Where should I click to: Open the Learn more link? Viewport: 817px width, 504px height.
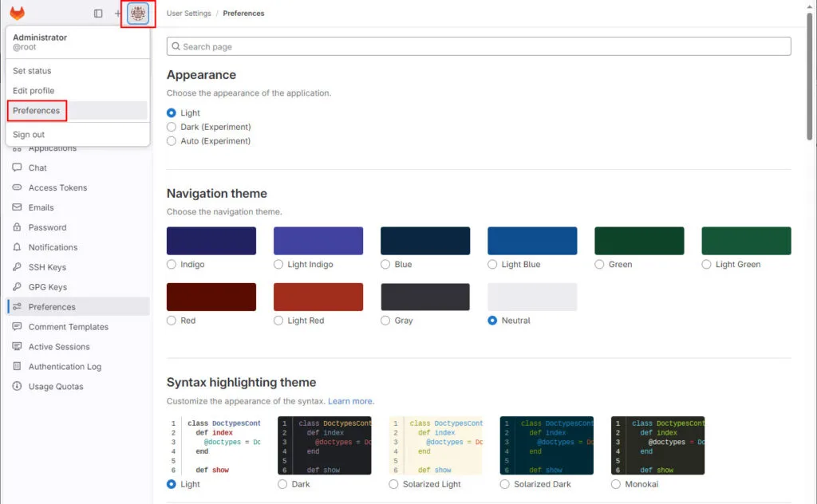[x=350, y=401]
